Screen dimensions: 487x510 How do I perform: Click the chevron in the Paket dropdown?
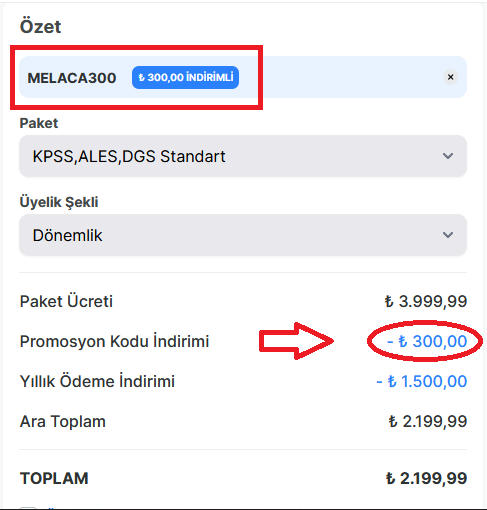448,156
